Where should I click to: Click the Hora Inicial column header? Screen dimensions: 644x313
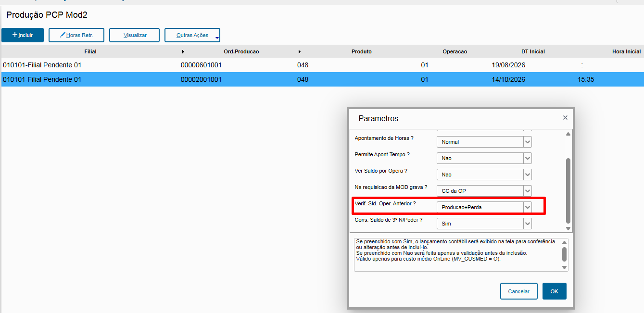(626, 51)
